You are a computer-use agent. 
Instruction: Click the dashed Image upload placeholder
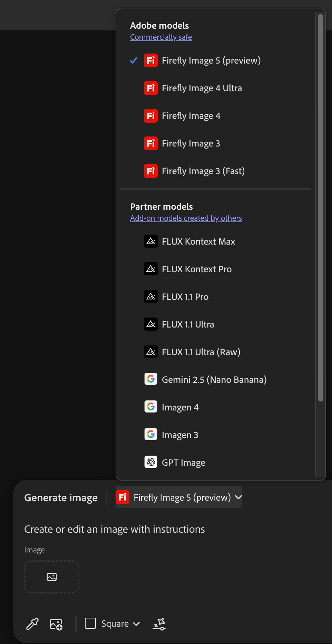[x=51, y=577]
